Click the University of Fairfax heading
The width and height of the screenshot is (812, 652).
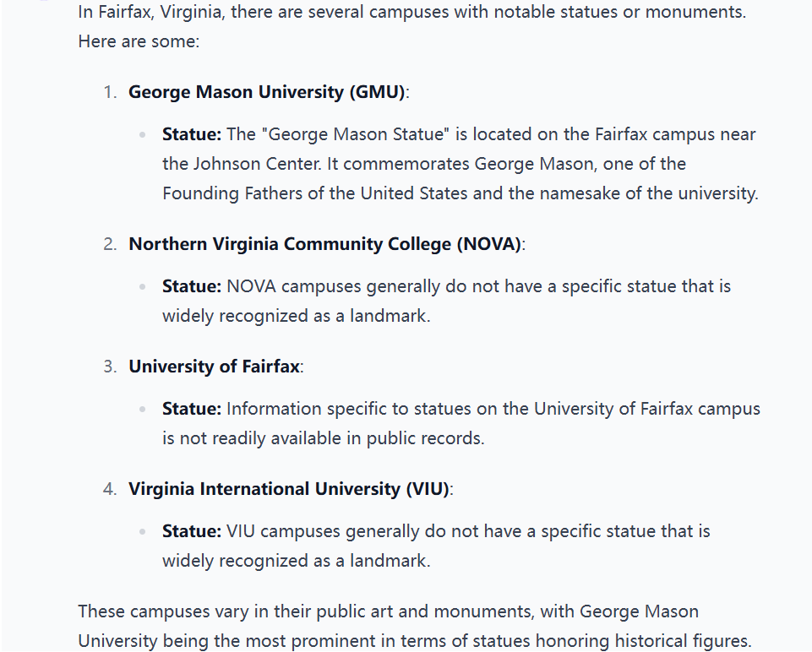pyautogui.click(x=214, y=367)
